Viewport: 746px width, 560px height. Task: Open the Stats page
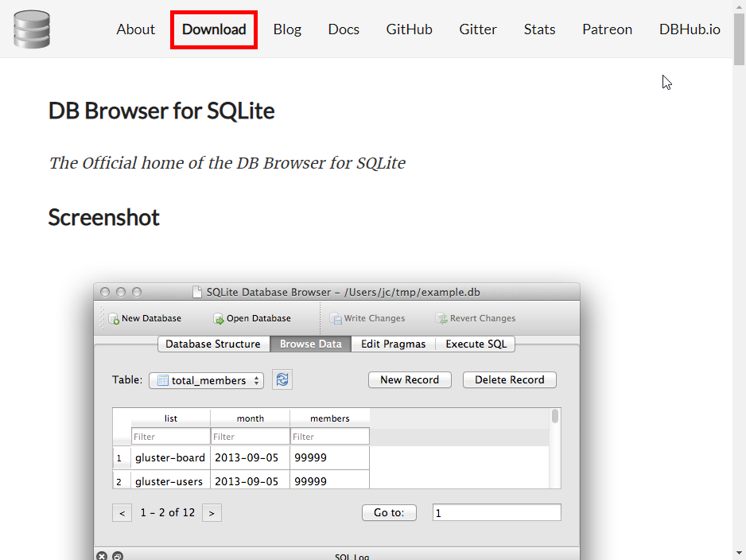tap(539, 29)
